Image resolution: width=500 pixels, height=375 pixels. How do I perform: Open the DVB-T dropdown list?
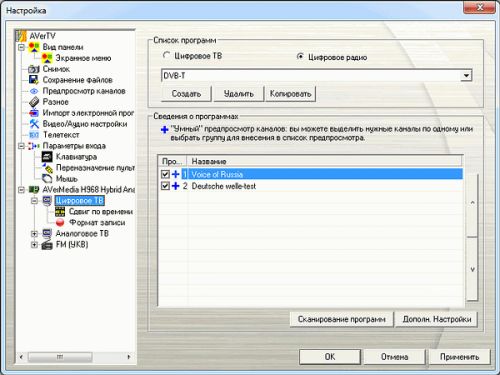[x=466, y=76]
